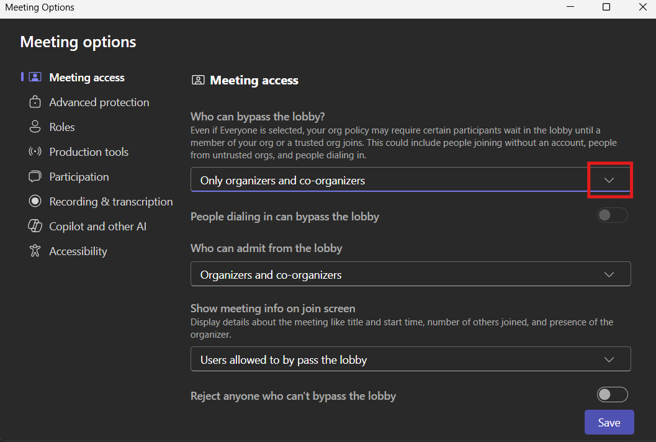Open the Show meeting info dropdown
The width and height of the screenshot is (656, 442).
(x=410, y=359)
